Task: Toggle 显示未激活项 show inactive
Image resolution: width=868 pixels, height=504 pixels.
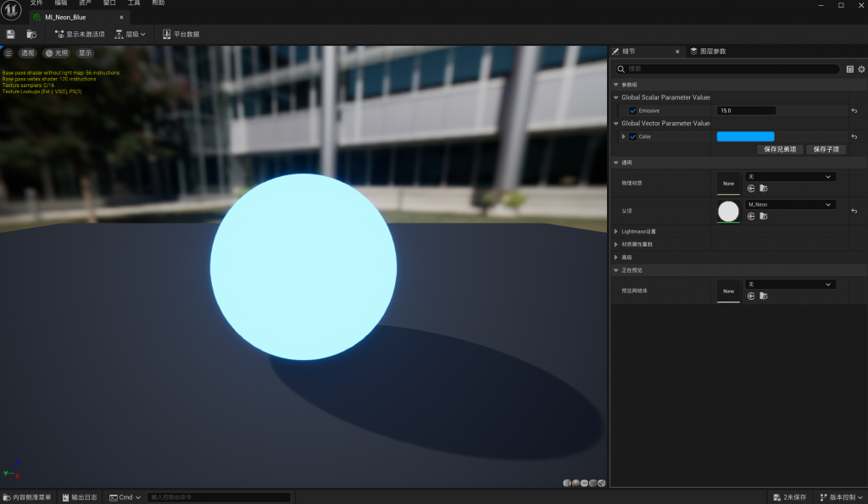Action: coord(80,34)
